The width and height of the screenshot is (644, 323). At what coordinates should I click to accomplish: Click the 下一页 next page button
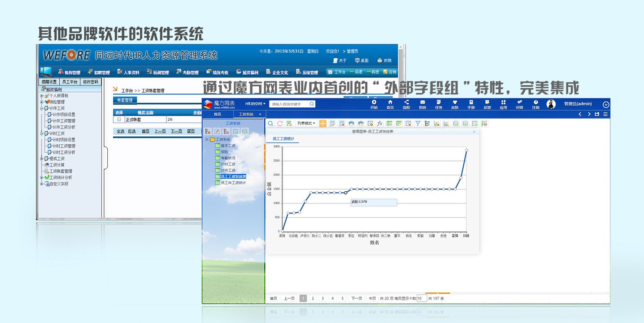356,298
